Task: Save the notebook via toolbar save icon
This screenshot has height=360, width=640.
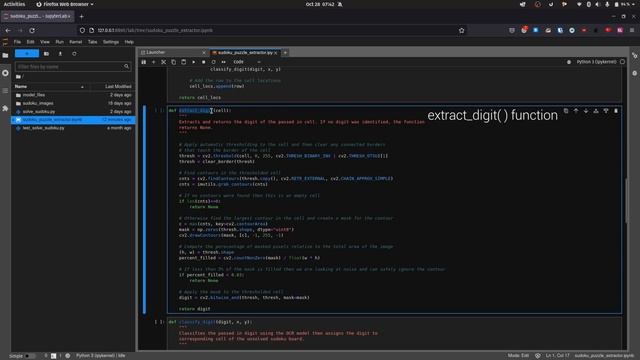Action: point(144,62)
